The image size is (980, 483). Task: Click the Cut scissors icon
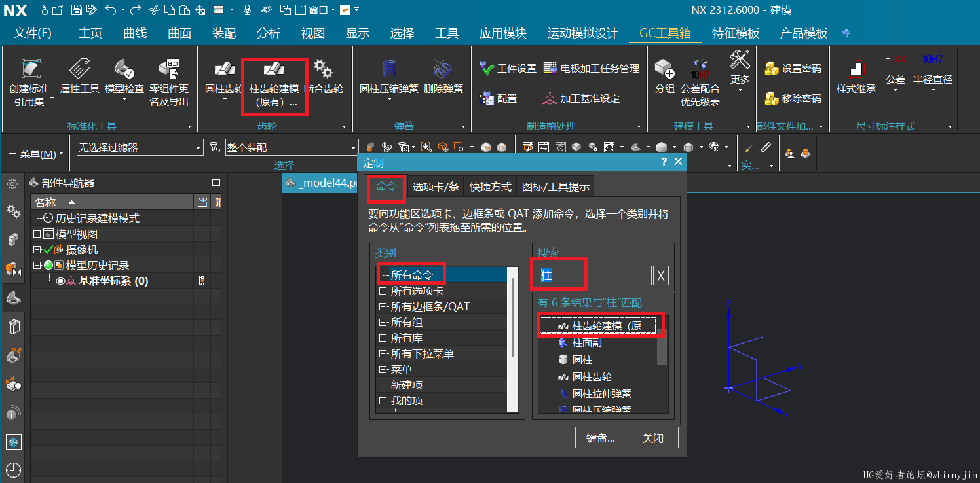(154, 10)
